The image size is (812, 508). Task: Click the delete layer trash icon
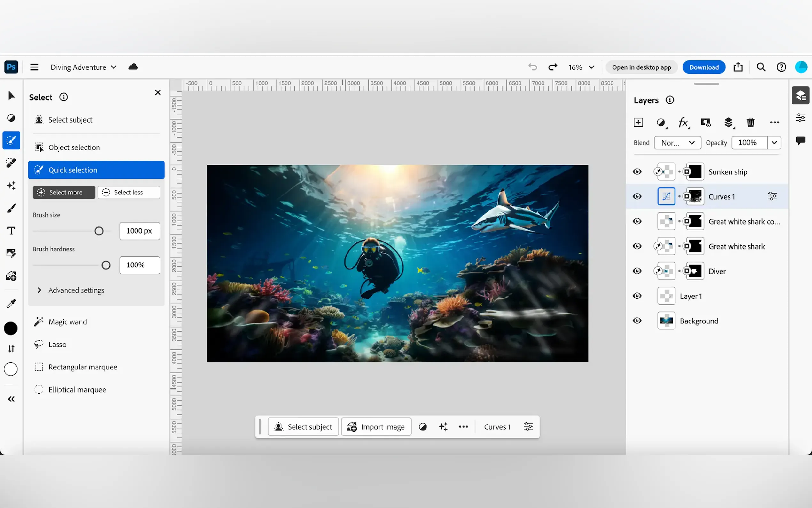pos(751,122)
